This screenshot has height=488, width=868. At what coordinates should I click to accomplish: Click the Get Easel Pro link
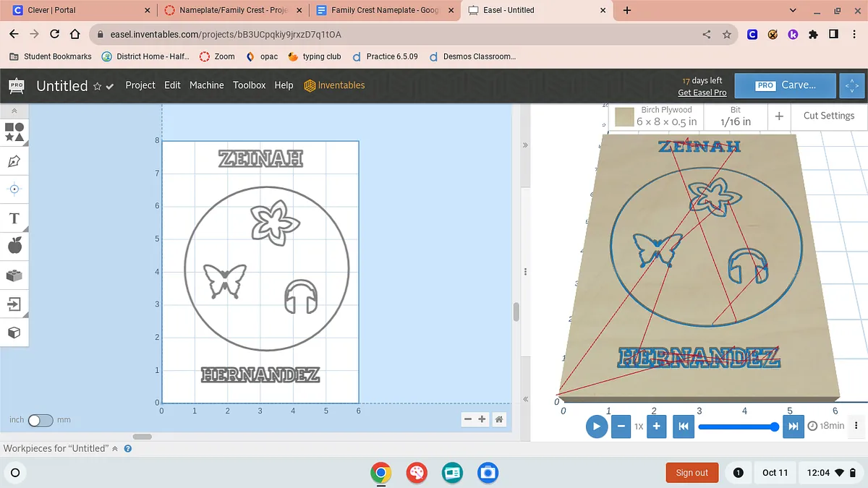point(702,93)
